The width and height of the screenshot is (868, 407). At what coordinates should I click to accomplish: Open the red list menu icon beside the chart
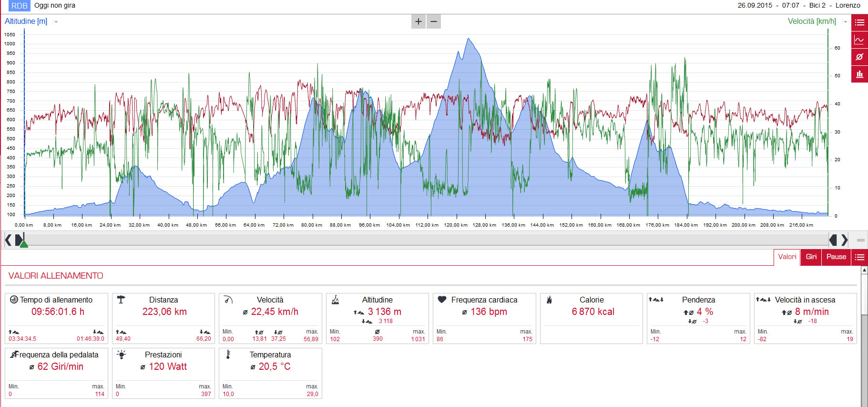[859, 22]
